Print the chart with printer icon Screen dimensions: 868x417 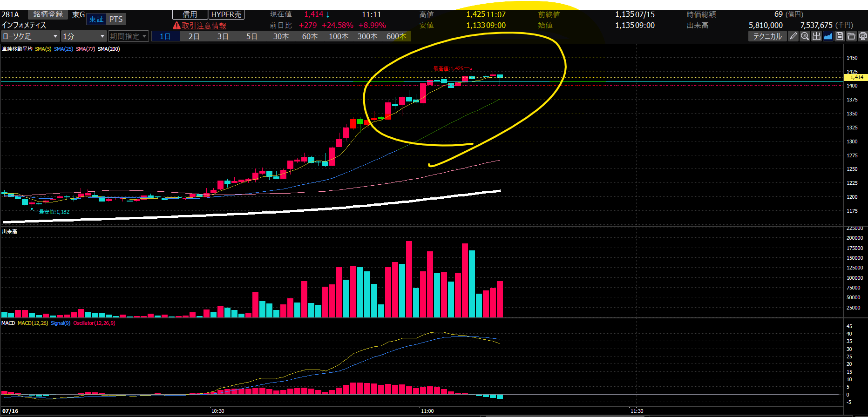click(862, 36)
